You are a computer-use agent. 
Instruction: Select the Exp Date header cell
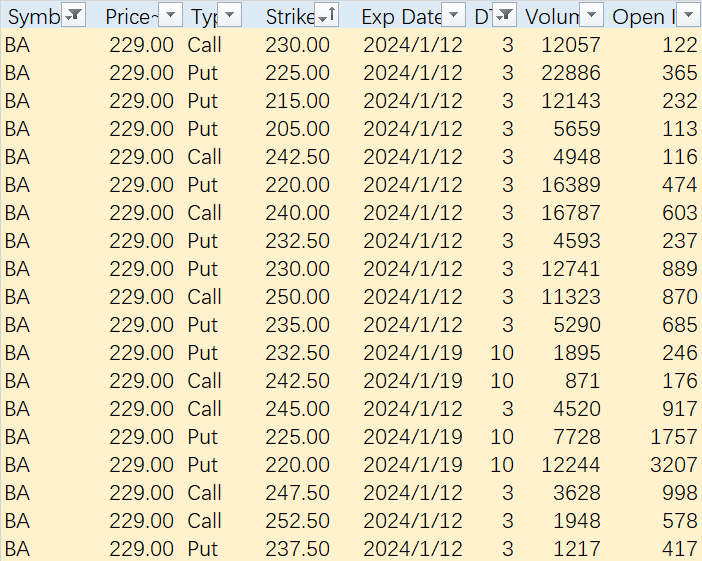(x=413, y=15)
